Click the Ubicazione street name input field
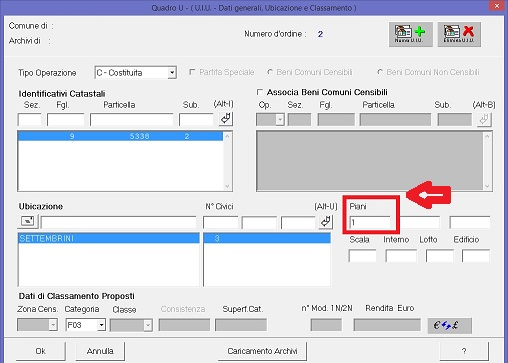 coord(119,222)
